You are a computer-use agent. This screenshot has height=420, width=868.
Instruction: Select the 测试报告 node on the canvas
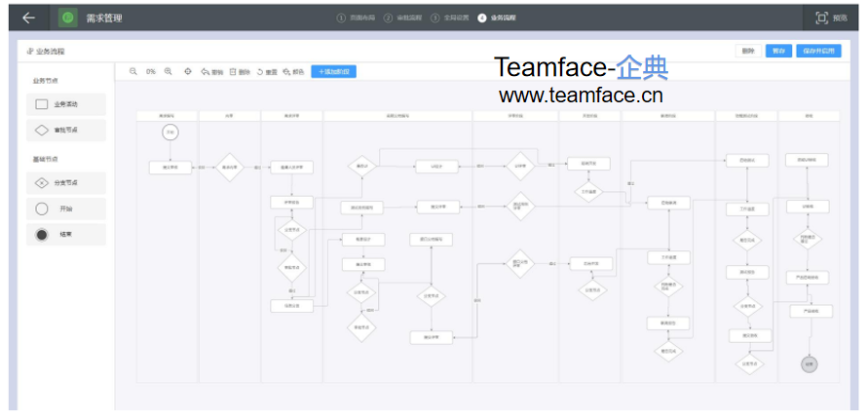pos(748,272)
